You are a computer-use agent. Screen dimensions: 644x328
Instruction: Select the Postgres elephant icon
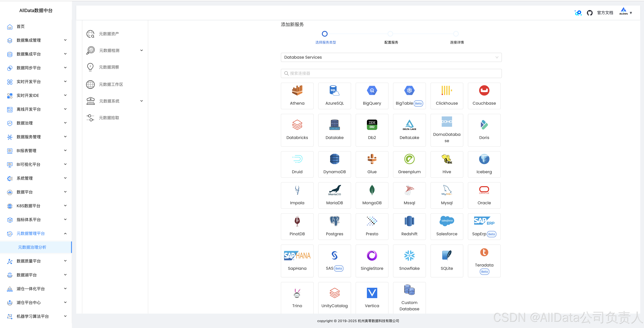pyautogui.click(x=334, y=221)
